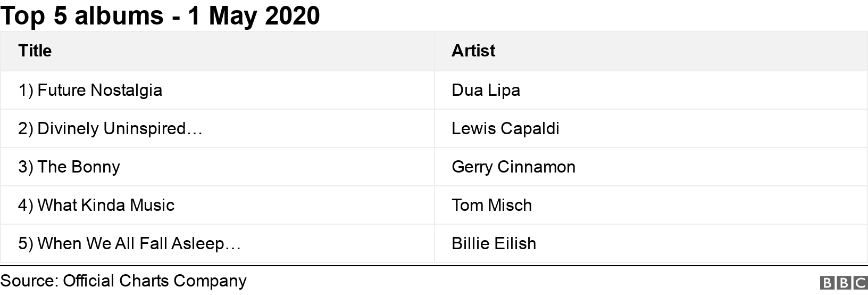Click the Dua Lipa artist cell
This screenshot has width=868, height=295.
pyautogui.click(x=486, y=90)
